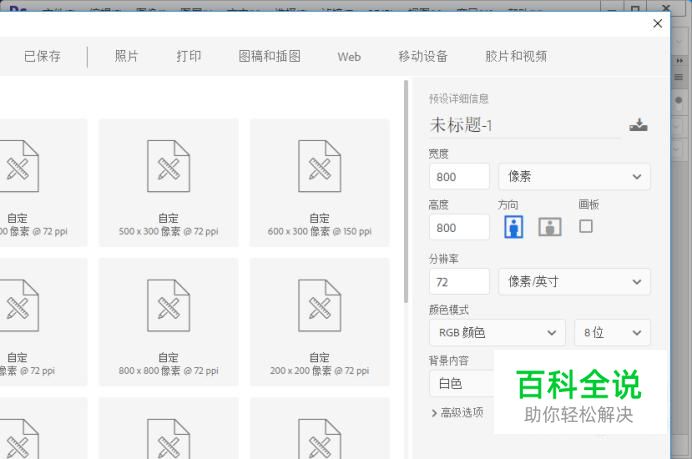
Task: Open the 照片 presets tab
Action: [x=126, y=56]
